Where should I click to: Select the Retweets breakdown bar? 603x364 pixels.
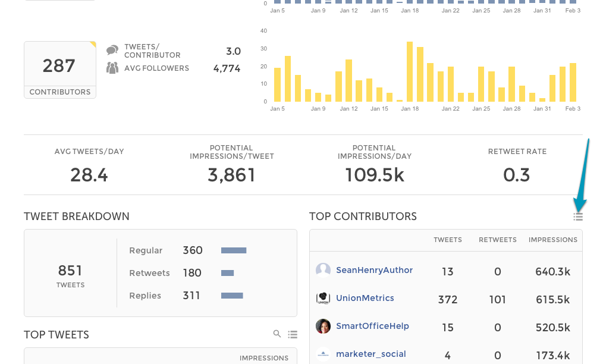[227, 274]
